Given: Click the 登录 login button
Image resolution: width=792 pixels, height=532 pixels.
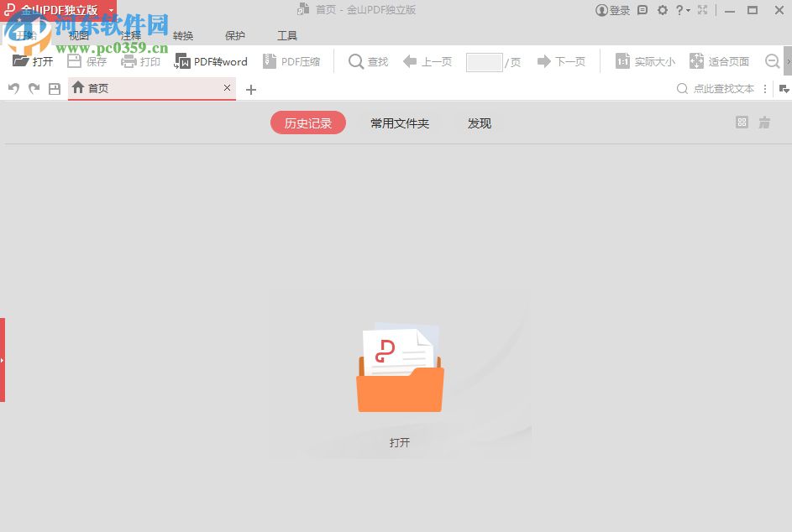Looking at the screenshot, I should tap(612, 10).
